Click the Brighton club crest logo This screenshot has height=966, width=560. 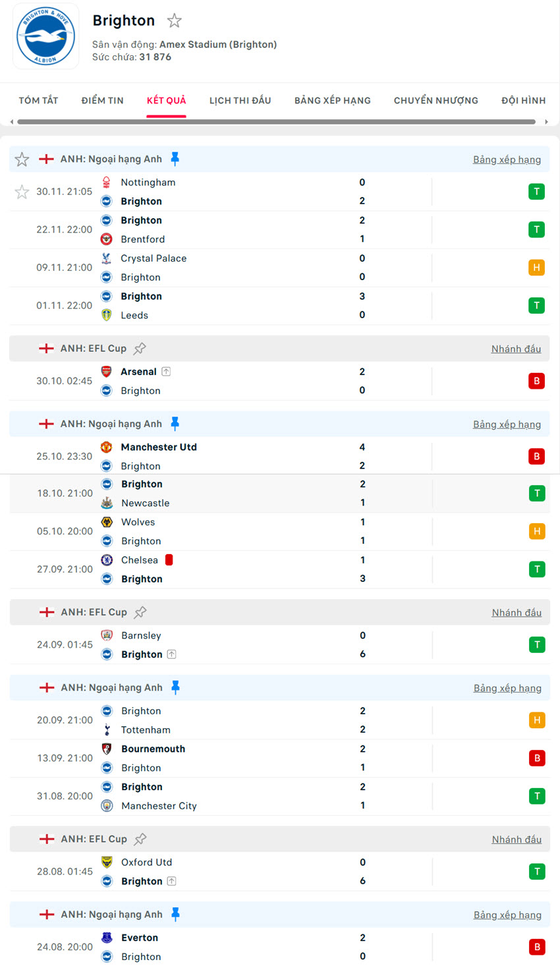coord(45,36)
